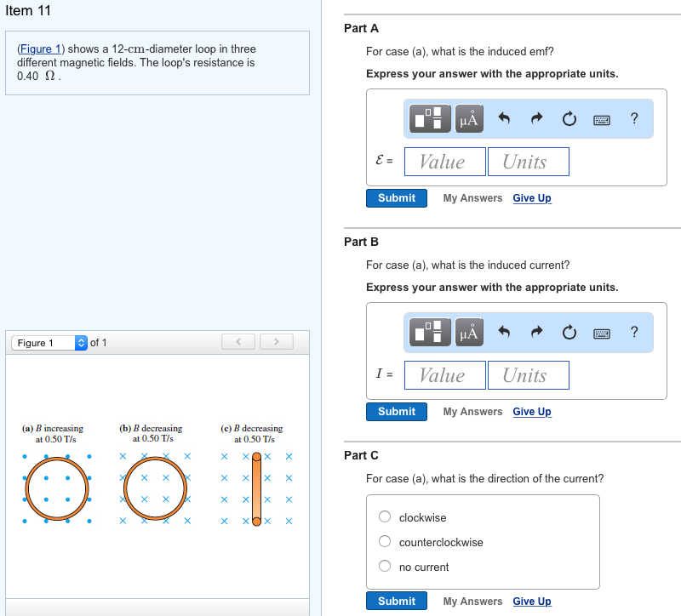Click the next figure chevron
Screen dimensions: 681x616
(x=276, y=341)
